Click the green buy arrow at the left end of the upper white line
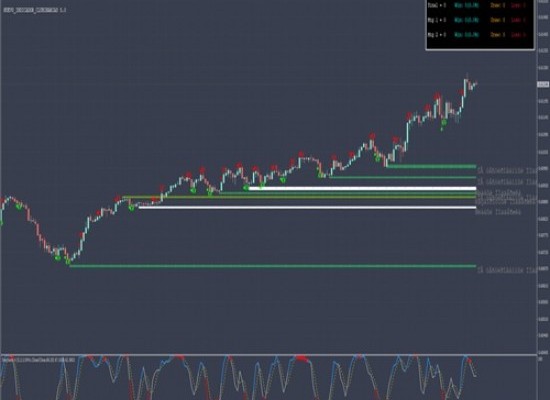The image size is (550, 400). [246, 188]
